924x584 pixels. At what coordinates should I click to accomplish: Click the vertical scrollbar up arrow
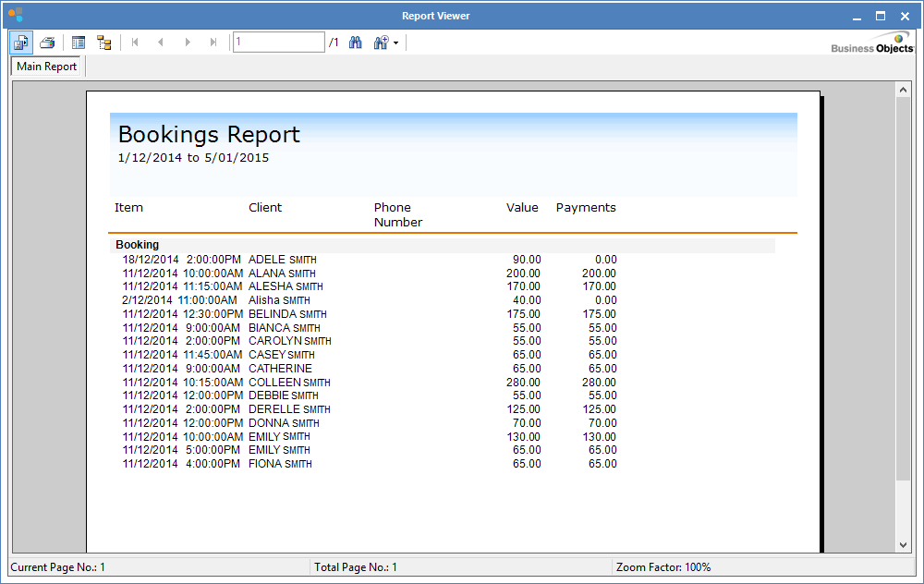903,90
